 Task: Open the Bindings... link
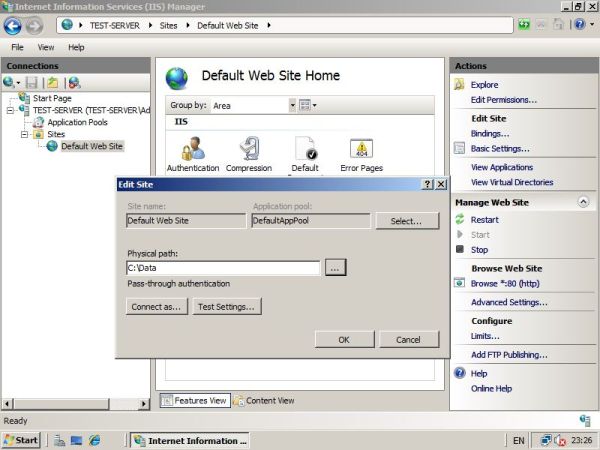[490, 133]
